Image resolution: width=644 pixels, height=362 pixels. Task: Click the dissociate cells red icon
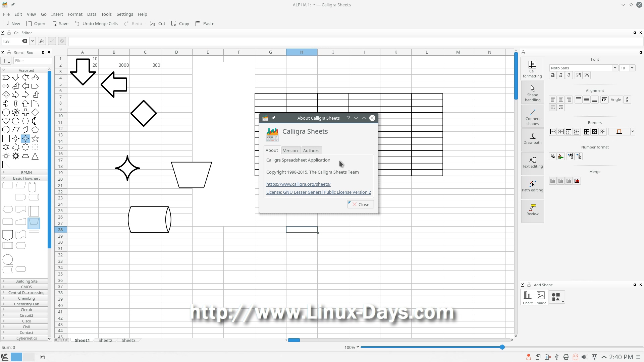point(577,181)
